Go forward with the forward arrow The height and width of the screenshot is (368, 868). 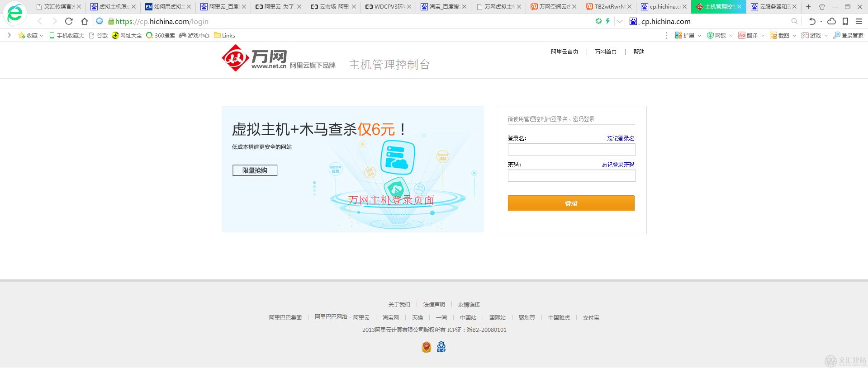click(54, 21)
